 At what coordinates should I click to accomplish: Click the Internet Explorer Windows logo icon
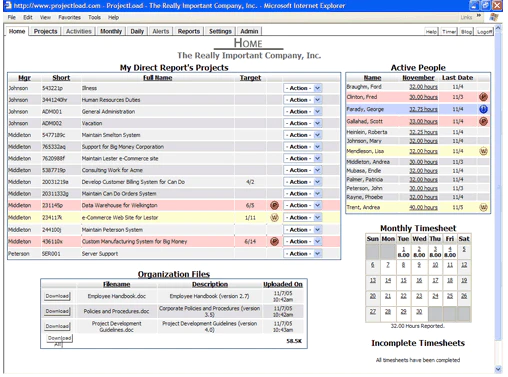point(494,17)
